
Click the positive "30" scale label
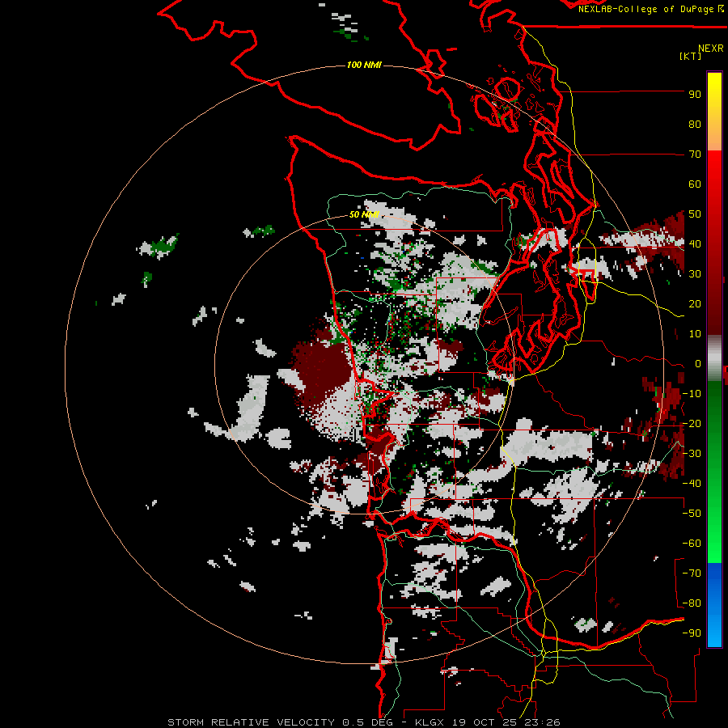(695, 274)
